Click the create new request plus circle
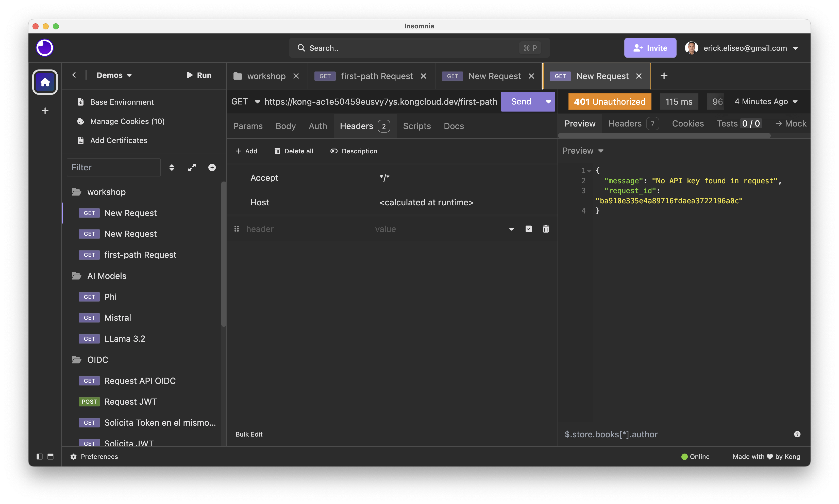Viewport: 839px width, 504px height. pos(212,167)
